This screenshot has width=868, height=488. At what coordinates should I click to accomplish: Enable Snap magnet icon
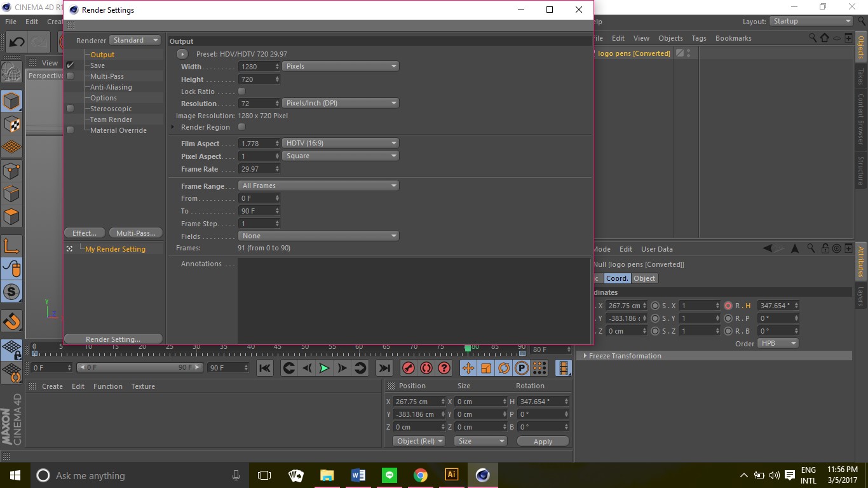(x=11, y=321)
